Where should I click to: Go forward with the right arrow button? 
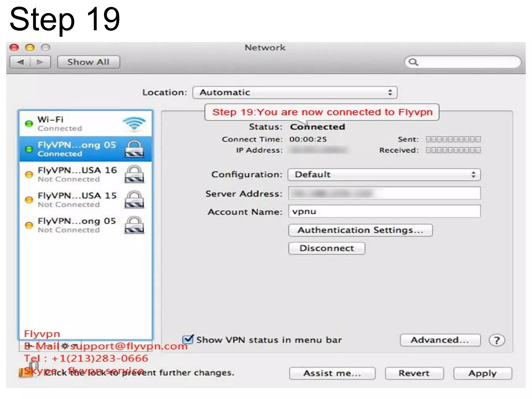pyautogui.click(x=40, y=62)
